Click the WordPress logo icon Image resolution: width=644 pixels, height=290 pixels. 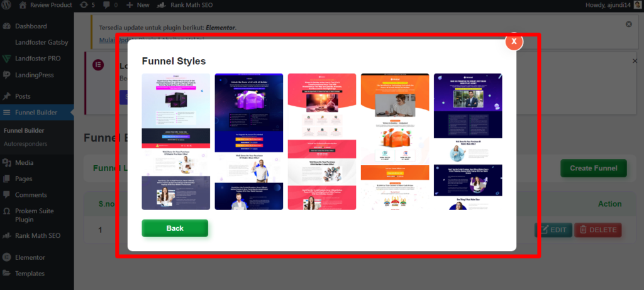tap(7, 5)
